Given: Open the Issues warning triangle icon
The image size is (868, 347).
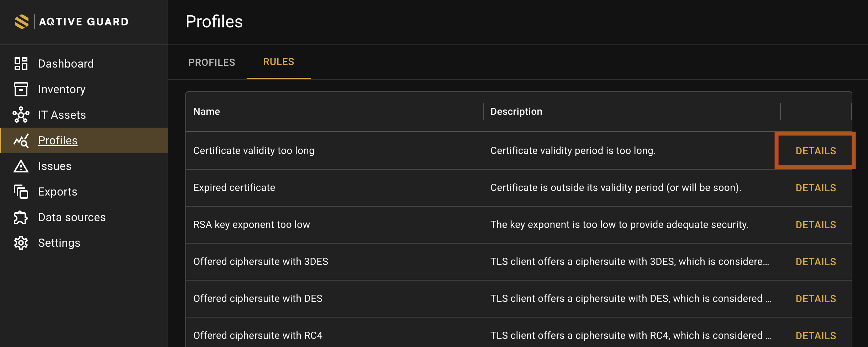Looking at the screenshot, I should click(21, 166).
